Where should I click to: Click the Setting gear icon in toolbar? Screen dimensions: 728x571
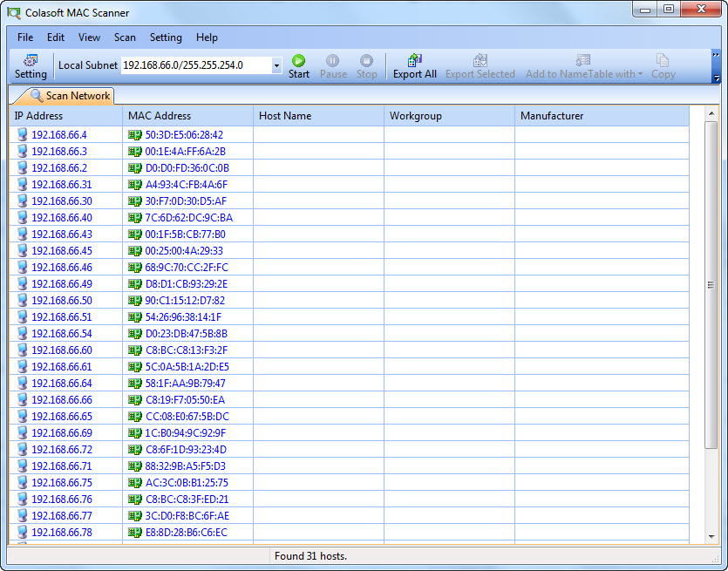(x=31, y=61)
